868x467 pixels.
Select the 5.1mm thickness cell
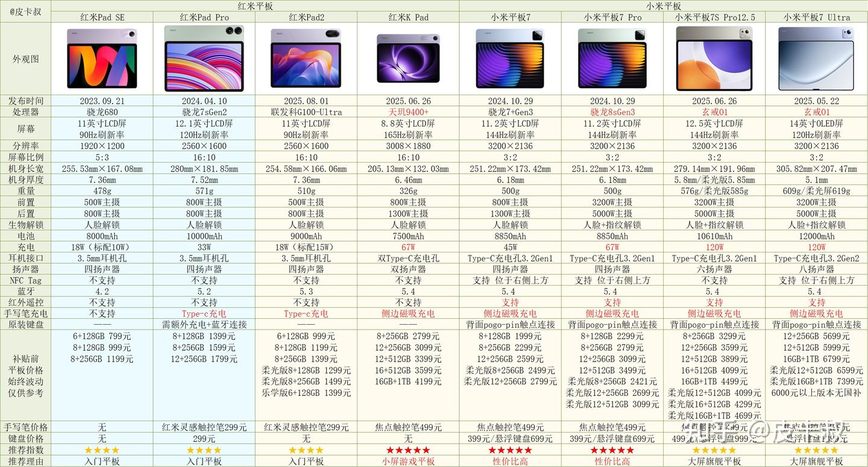(817, 180)
